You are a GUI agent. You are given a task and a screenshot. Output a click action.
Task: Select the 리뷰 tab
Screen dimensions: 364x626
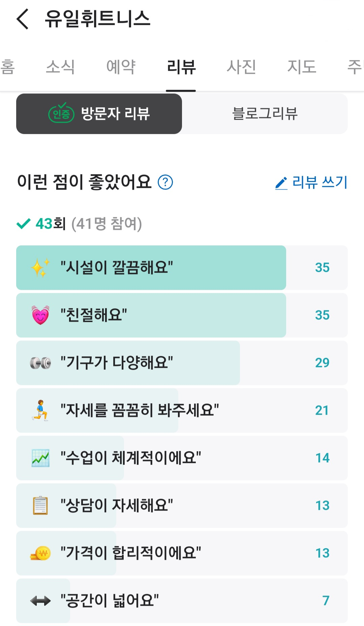(x=181, y=66)
